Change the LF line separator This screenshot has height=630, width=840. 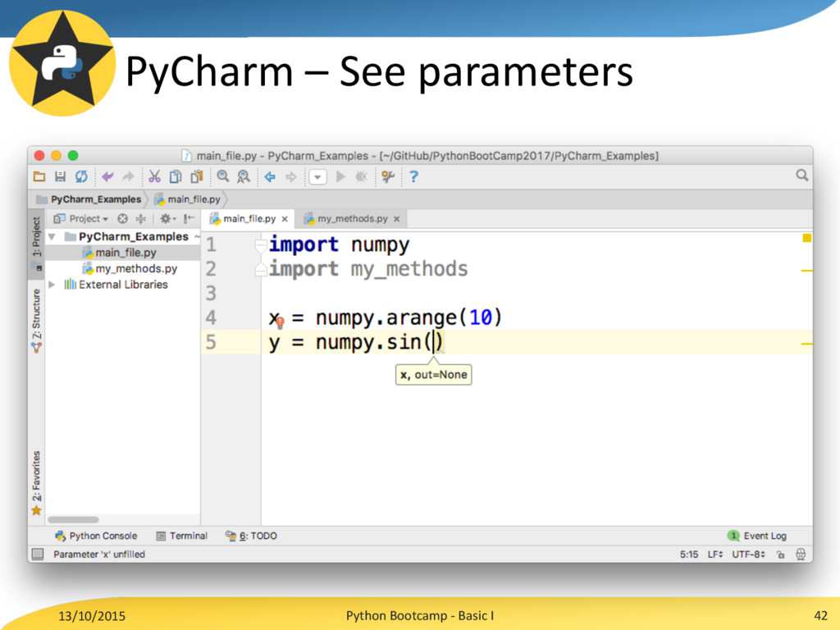[x=715, y=555]
